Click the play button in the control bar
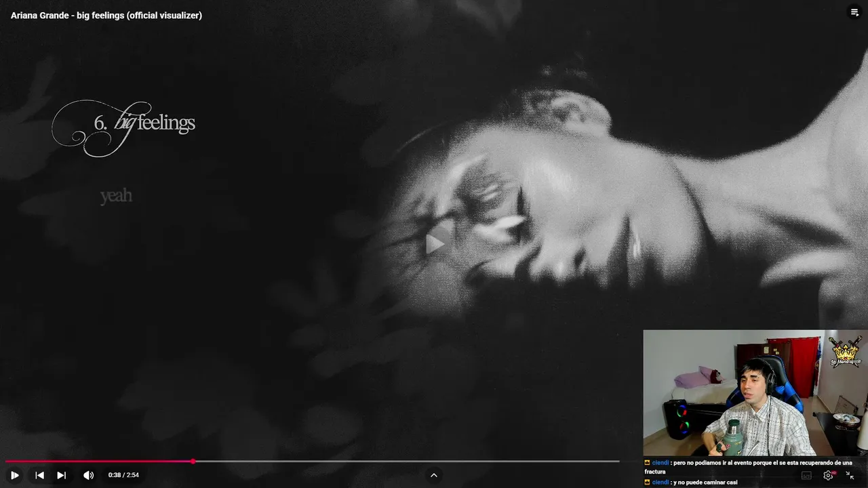 point(15,475)
